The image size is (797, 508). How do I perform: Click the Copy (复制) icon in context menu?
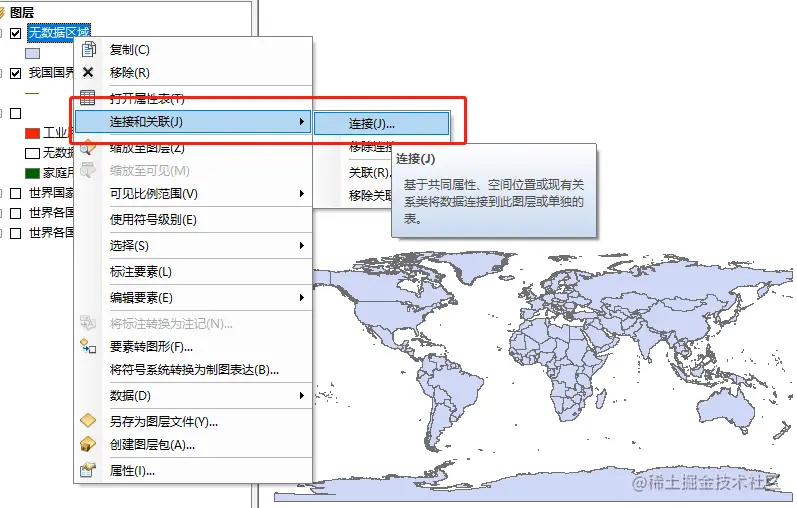pos(88,49)
